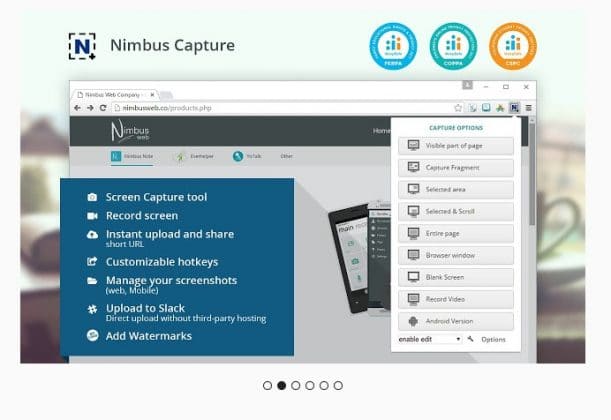Click the Customizable hotkeys text
This screenshot has width=611, height=420.
pyautogui.click(x=162, y=262)
